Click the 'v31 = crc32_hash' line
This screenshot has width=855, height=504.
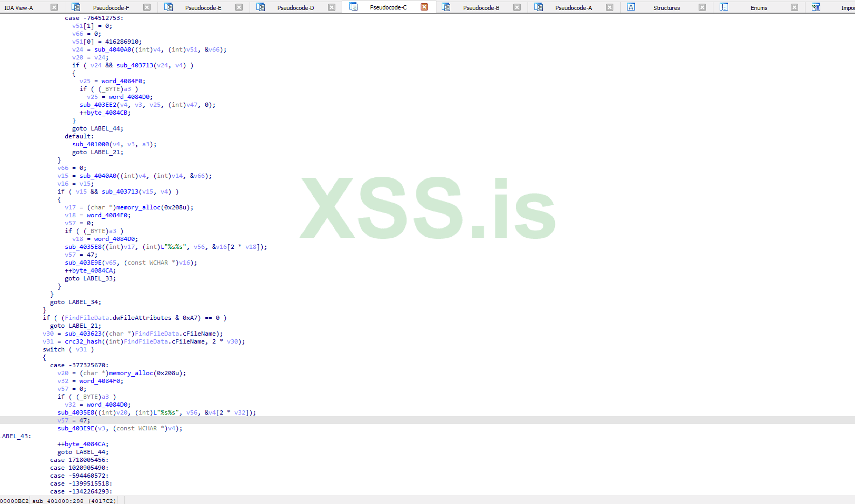[144, 341]
